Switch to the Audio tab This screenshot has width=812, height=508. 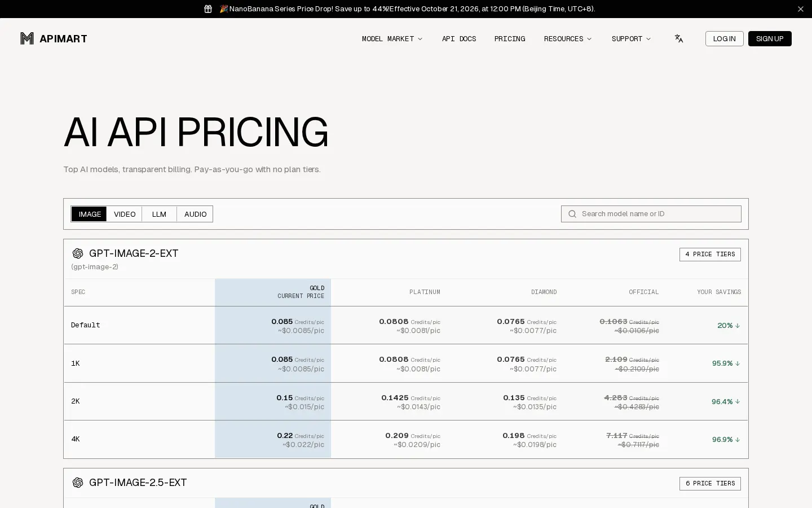(x=195, y=214)
